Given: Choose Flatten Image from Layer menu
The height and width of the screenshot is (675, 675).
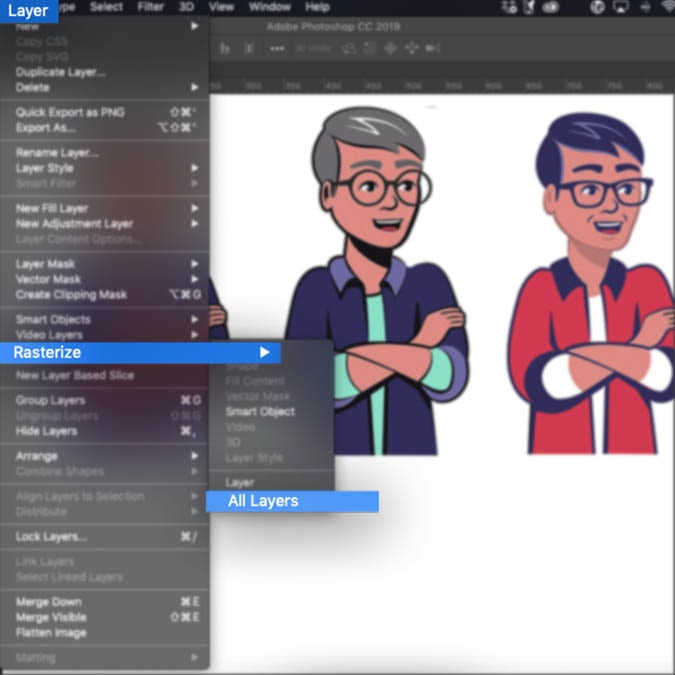Looking at the screenshot, I should pyautogui.click(x=51, y=632).
